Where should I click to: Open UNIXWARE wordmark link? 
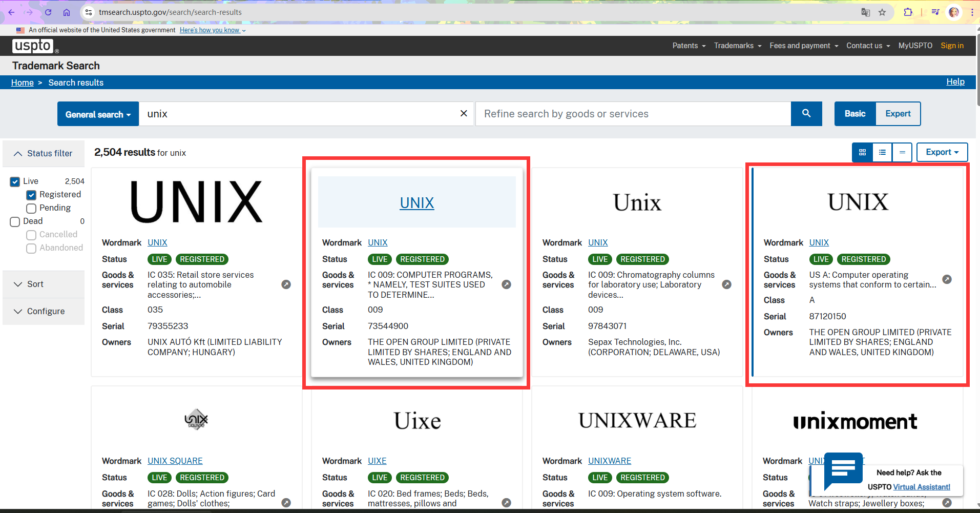610,461
